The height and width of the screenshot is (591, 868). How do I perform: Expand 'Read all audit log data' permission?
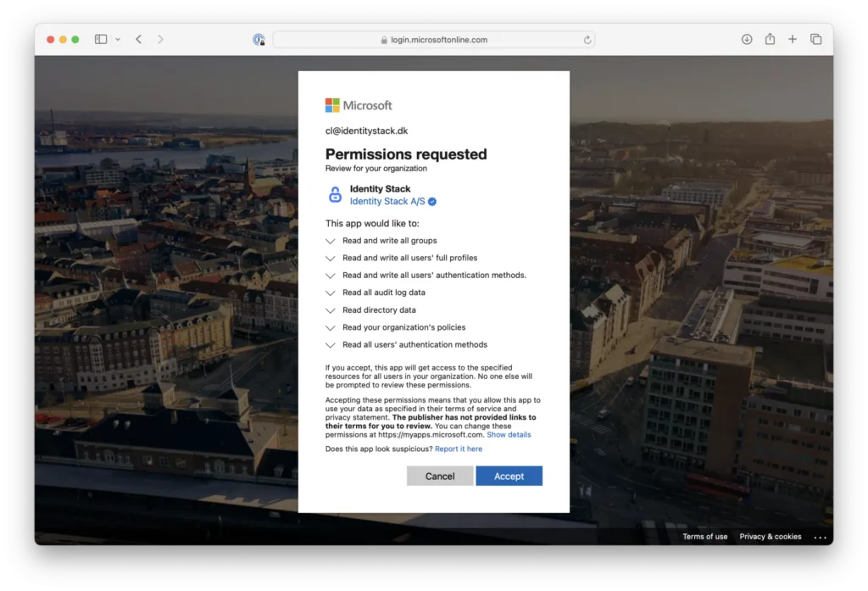coord(331,293)
